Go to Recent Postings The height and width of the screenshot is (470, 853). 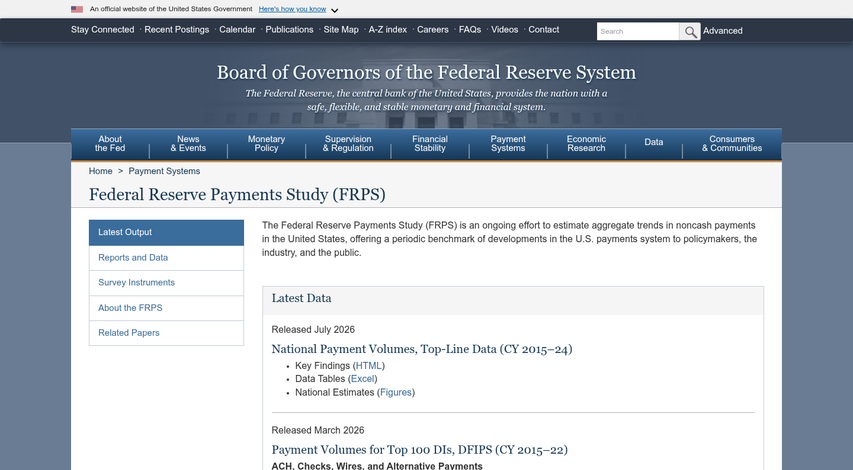point(176,30)
